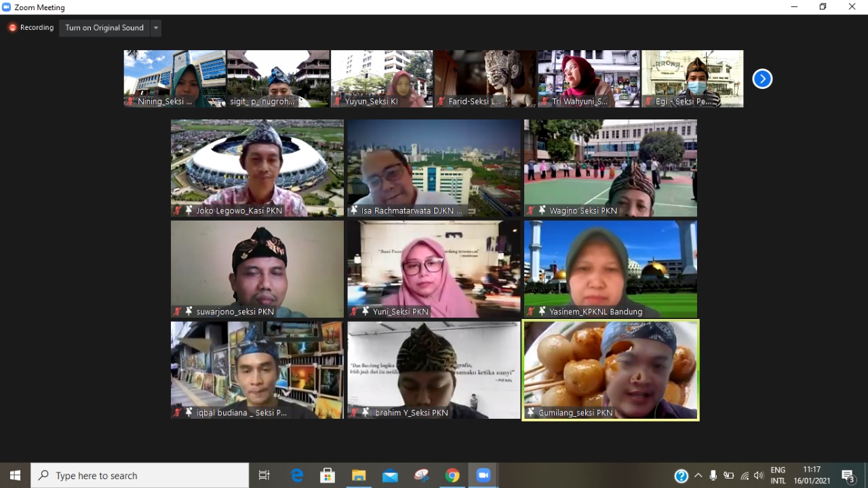The image size is (868, 488).
Task: Open File Explorer from the taskbar
Action: pyautogui.click(x=359, y=476)
